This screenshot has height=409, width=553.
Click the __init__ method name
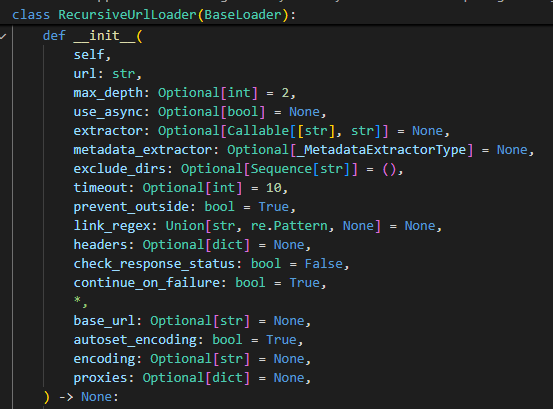(x=104, y=36)
